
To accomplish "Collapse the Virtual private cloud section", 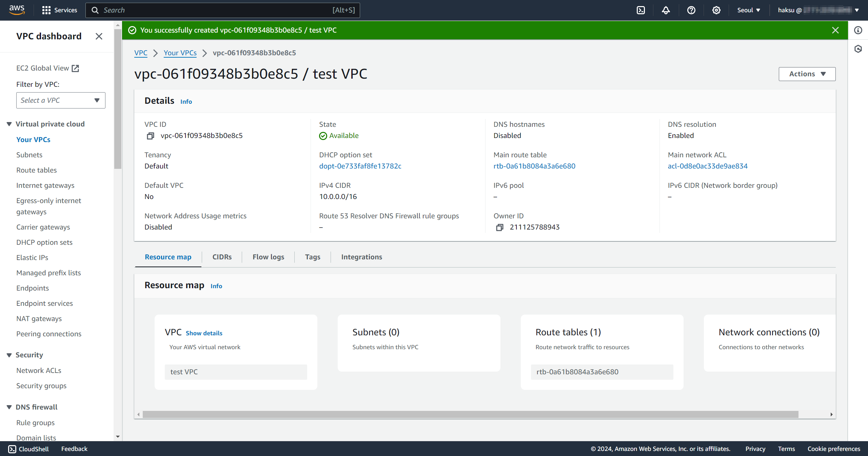I will [9, 124].
